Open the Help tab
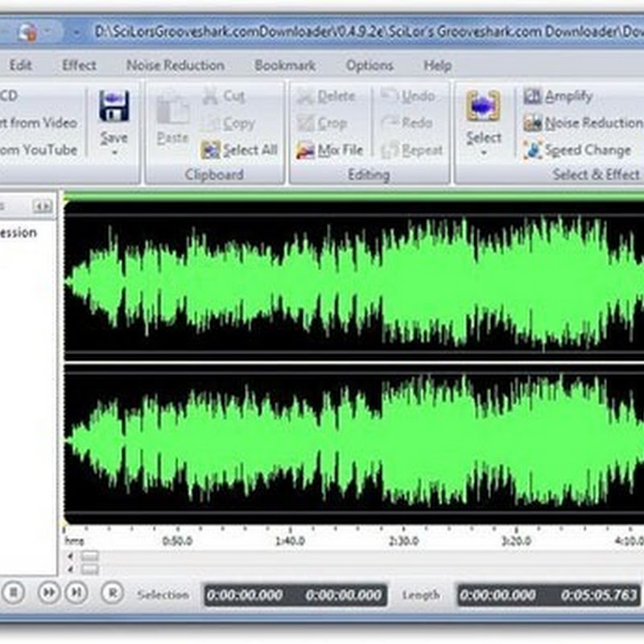644x644 pixels. 438,65
